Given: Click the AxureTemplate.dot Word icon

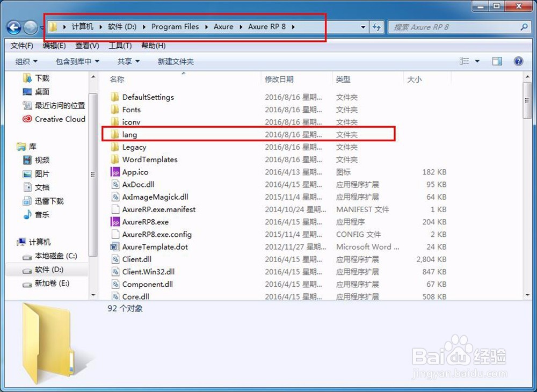Looking at the screenshot, I should [115, 247].
